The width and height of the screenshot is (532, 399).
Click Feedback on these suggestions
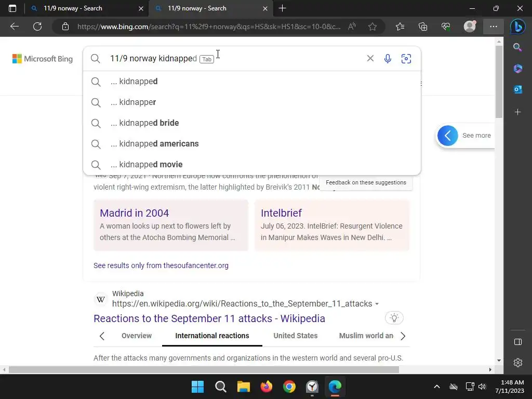click(x=366, y=182)
